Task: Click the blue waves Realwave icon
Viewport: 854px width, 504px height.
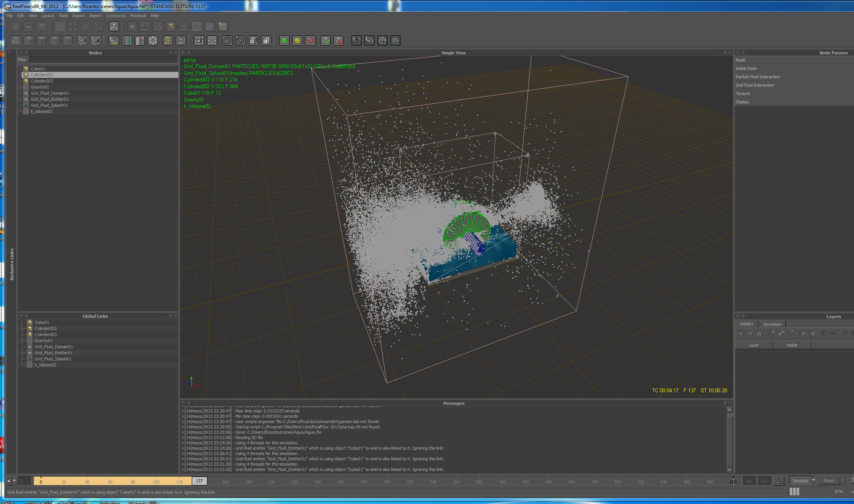Action: tap(210, 27)
